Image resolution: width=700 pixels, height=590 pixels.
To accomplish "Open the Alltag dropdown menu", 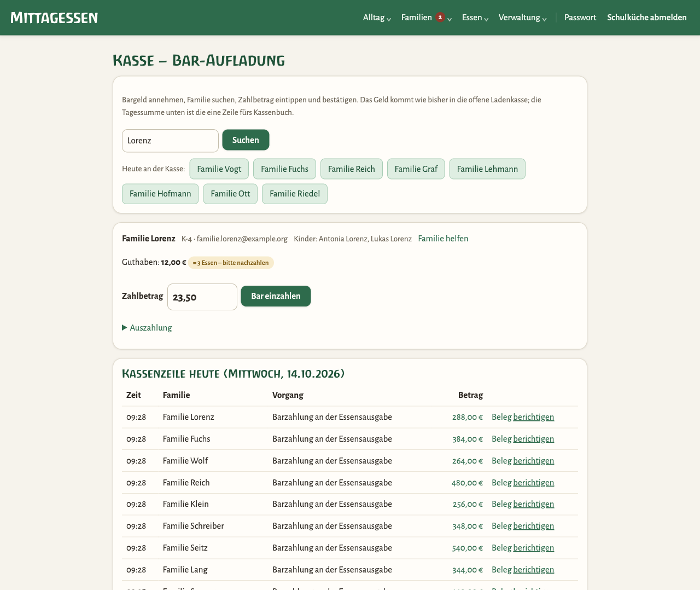I will [377, 18].
